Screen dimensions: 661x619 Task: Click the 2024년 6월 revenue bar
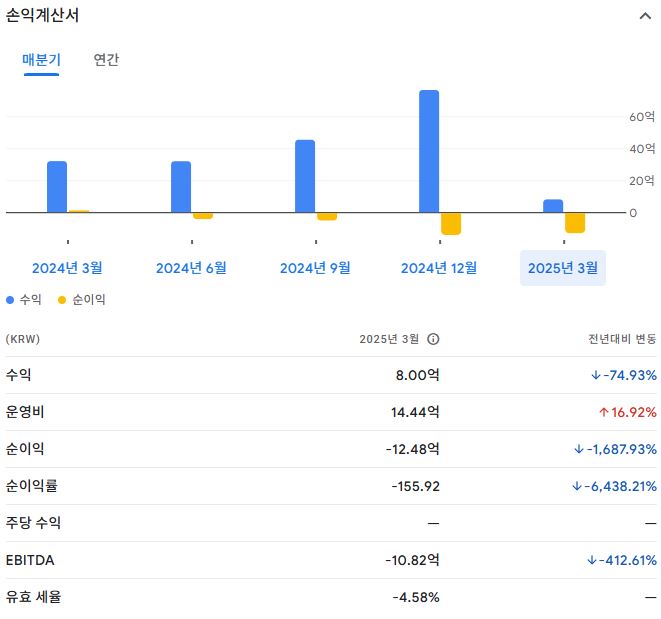(181, 187)
